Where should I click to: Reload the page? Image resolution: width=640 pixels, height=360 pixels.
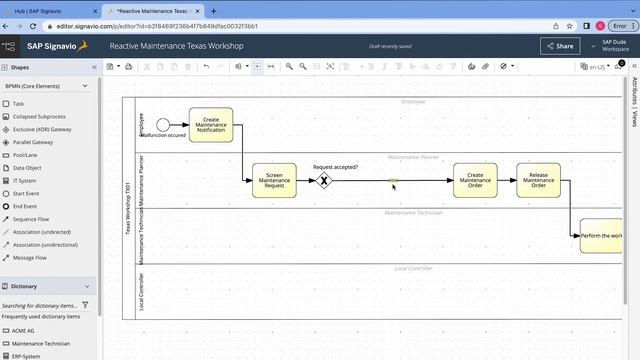click(33, 26)
